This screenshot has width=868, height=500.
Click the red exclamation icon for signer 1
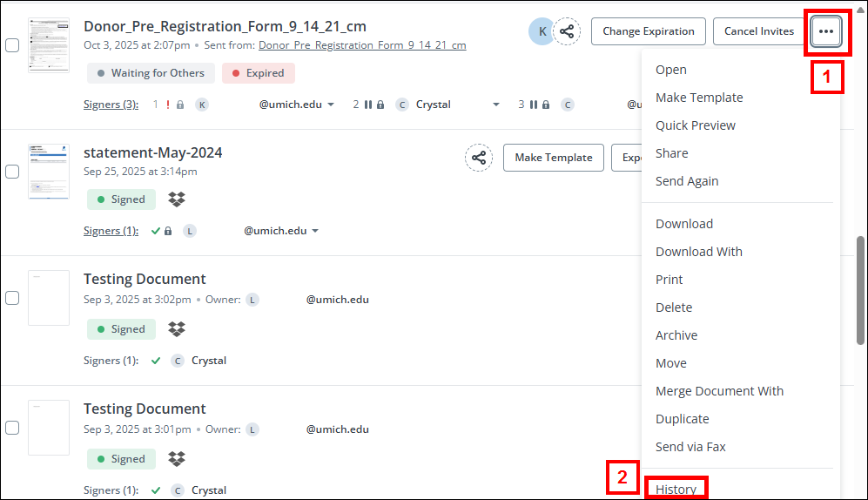[x=168, y=105]
